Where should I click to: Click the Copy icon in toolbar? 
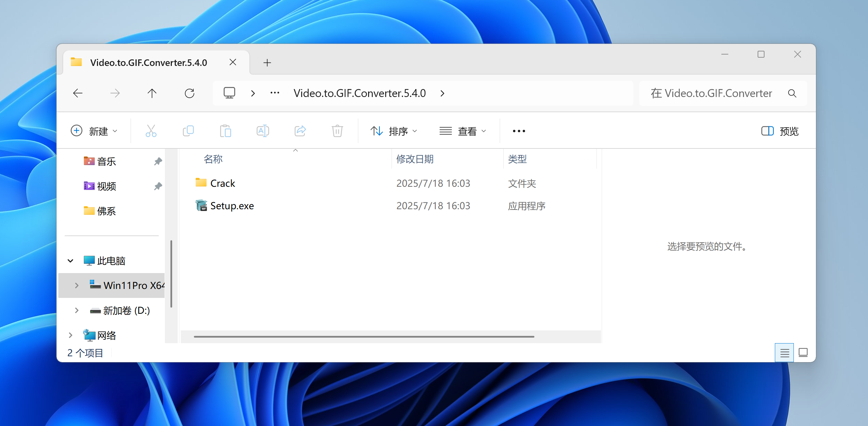[188, 131]
